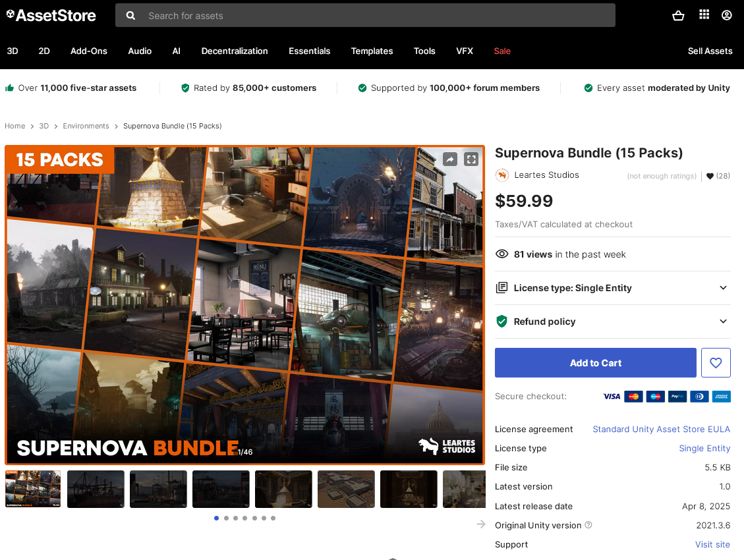The image size is (744, 560).
Task: Select the last carousel page dot
Action: click(x=273, y=518)
